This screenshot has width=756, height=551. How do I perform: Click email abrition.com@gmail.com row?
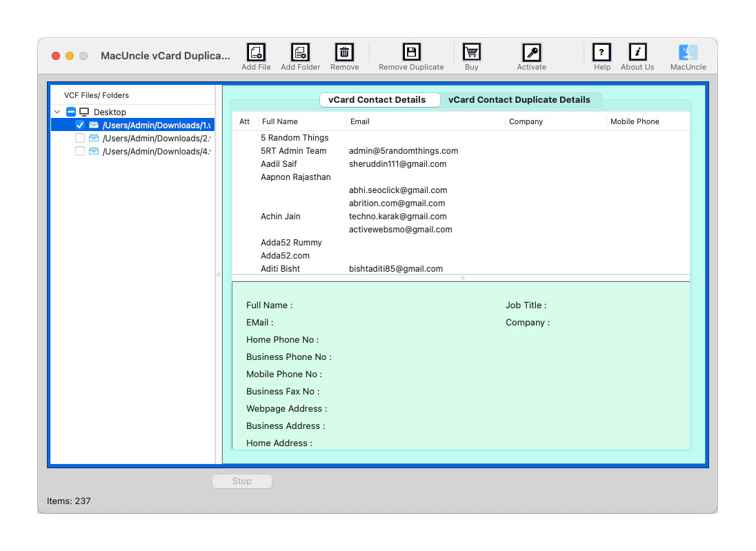461,203
